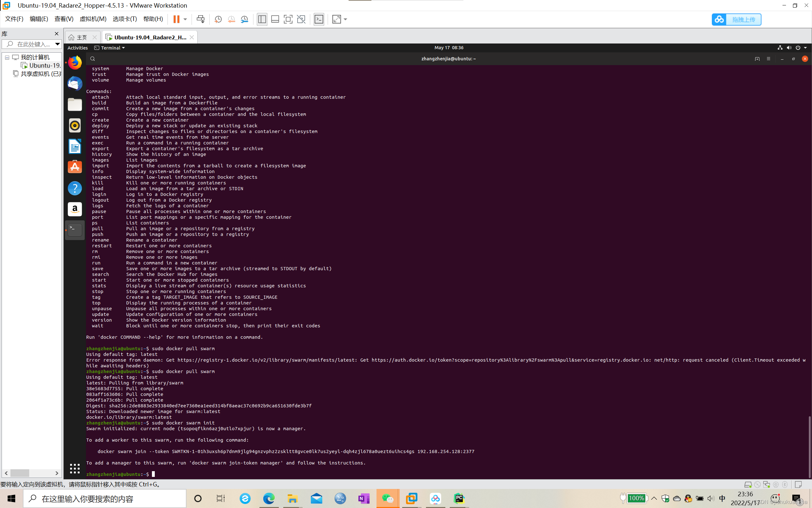The width and height of the screenshot is (812, 508).
Task: Close the 库 library panel
Action: tap(56, 34)
